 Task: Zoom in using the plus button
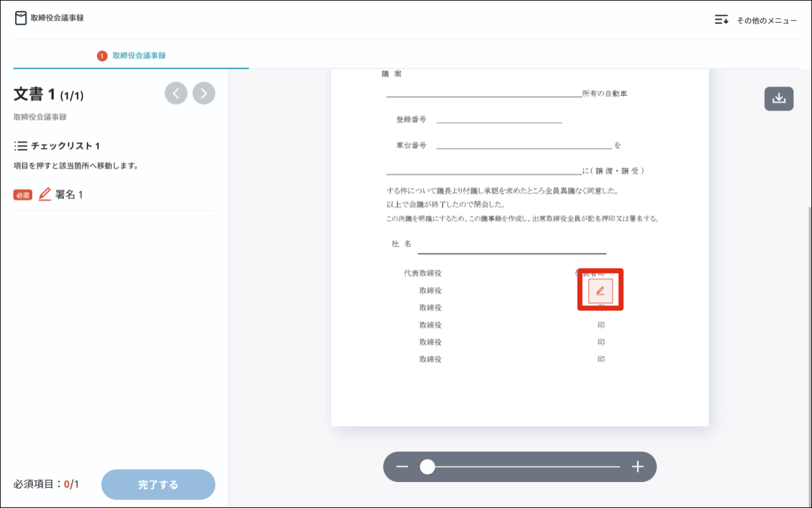point(637,467)
